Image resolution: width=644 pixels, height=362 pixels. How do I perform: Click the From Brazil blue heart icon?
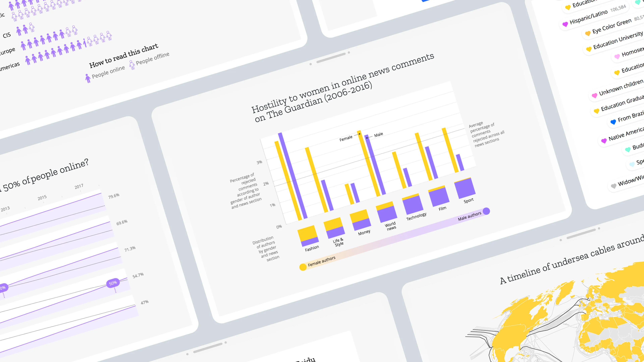[x=613, y=122]
